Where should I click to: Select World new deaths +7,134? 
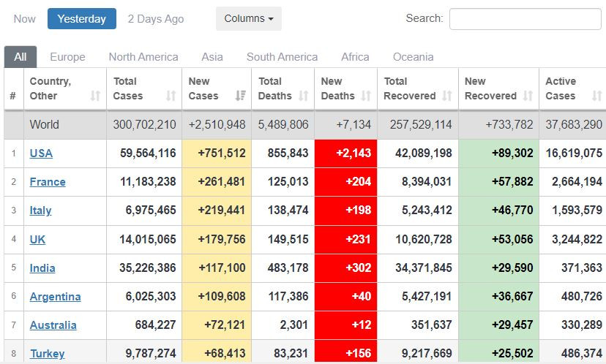tap(353, 124)
